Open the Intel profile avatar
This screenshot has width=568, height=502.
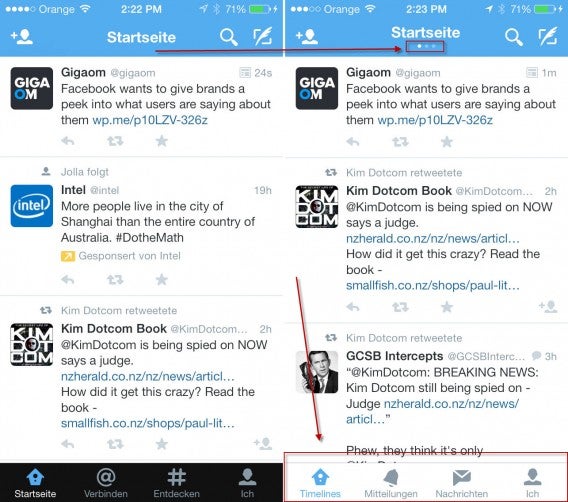(x=32, y=206)
